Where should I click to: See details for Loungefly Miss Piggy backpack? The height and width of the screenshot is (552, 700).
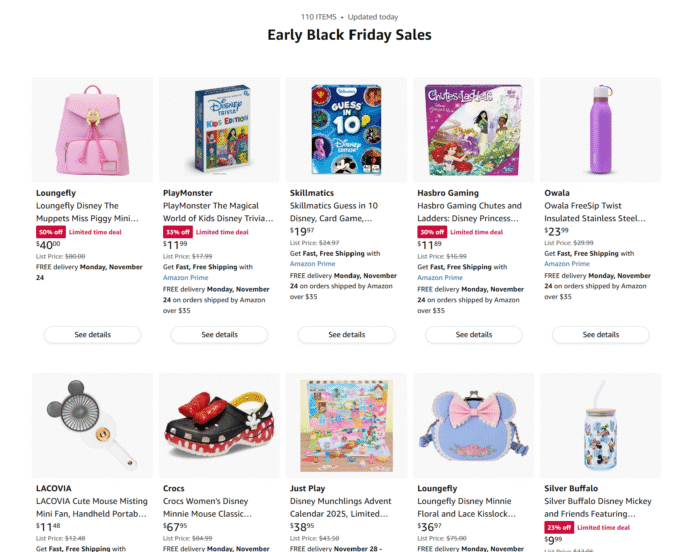pyautogui.click(x=92, y=335)
